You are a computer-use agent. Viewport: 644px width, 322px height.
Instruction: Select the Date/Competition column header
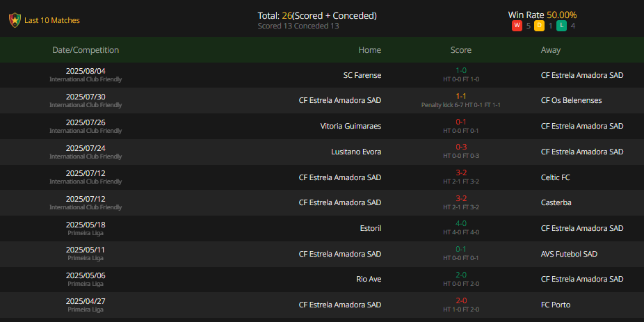[x=86, y=50]
